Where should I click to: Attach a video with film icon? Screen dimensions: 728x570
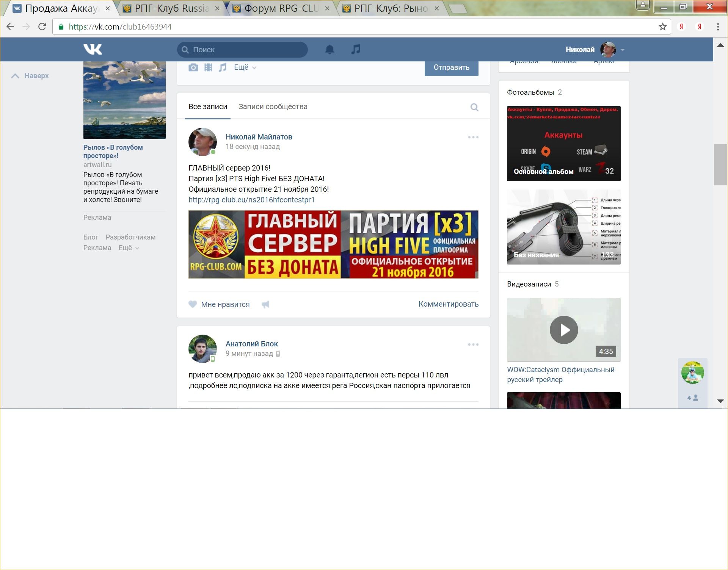pyautogui.click(x=208, y=67)
